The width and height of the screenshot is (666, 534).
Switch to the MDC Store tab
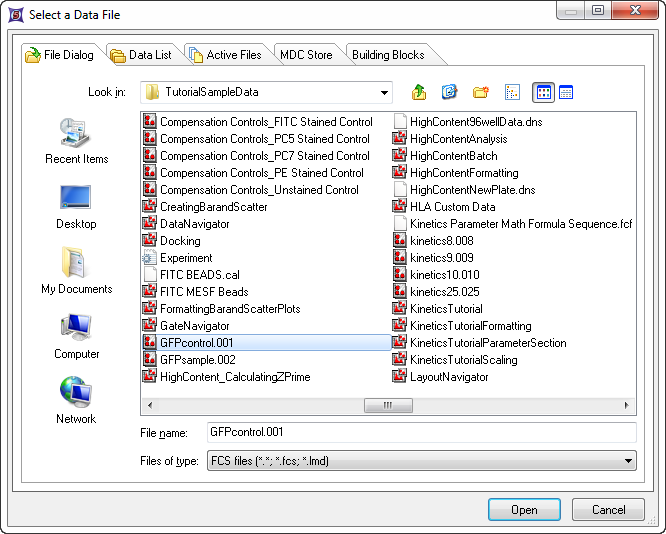tap(306, 55)
